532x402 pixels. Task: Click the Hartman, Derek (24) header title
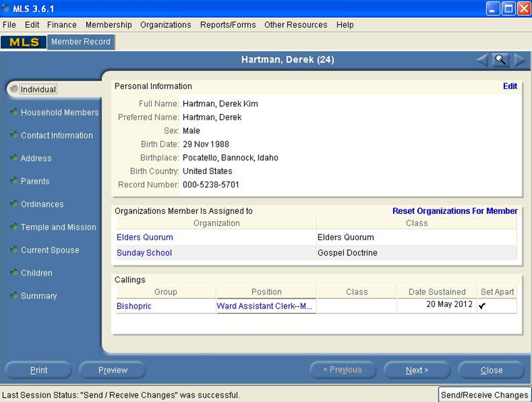(x=288, y=60)
